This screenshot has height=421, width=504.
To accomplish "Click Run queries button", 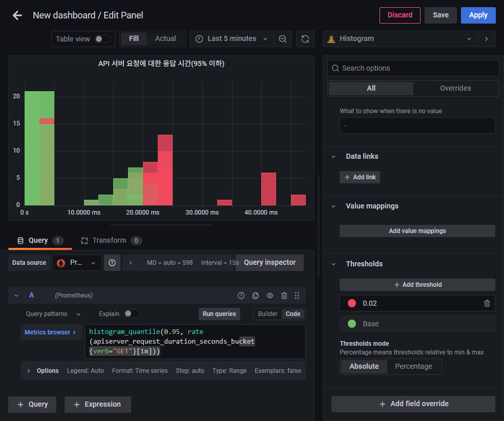I will (x=219, y=314).
